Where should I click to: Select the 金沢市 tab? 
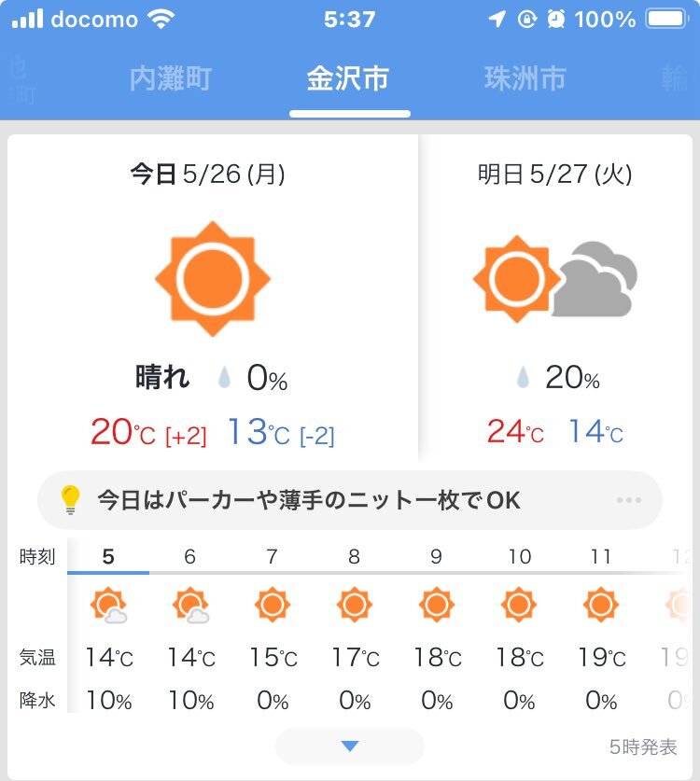348,78
